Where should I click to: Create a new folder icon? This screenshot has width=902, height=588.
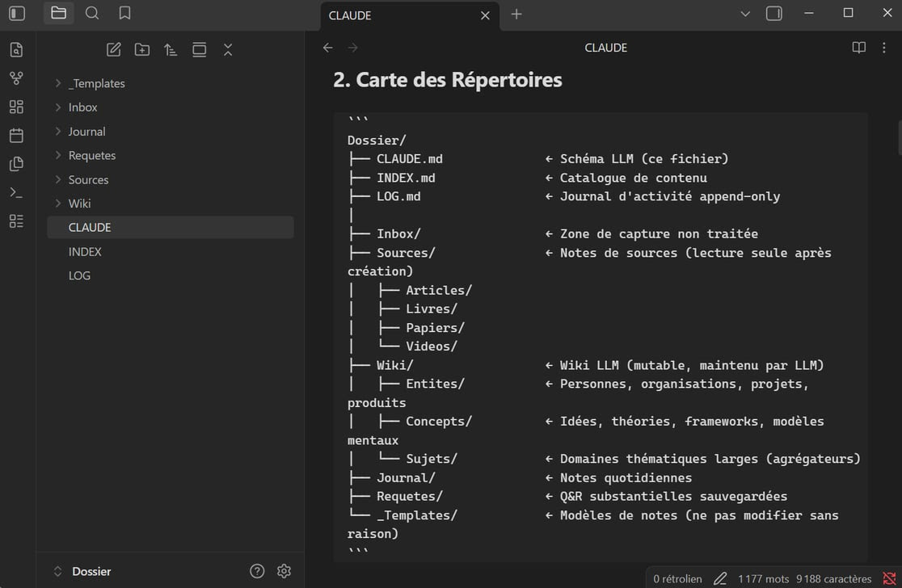click(x=142, y=49)
